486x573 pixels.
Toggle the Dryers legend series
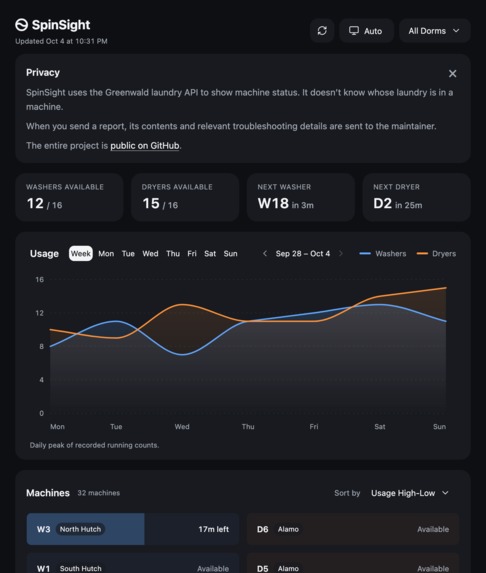436,254
